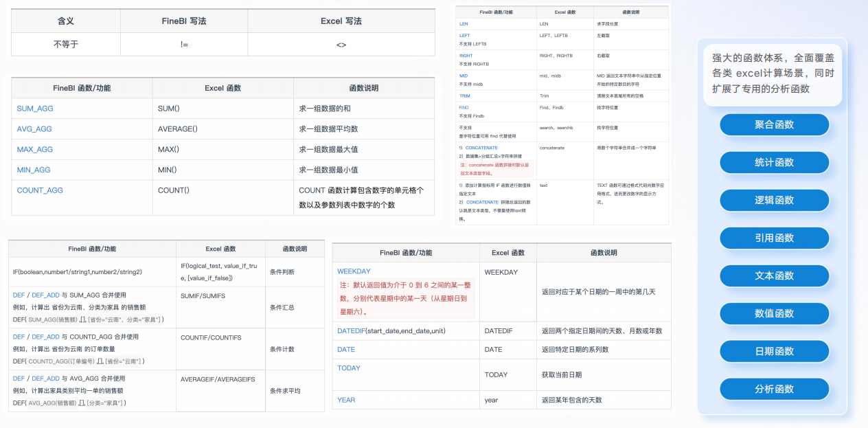Select the '返回特定日期的系列数' description

(x=575, y=350)
